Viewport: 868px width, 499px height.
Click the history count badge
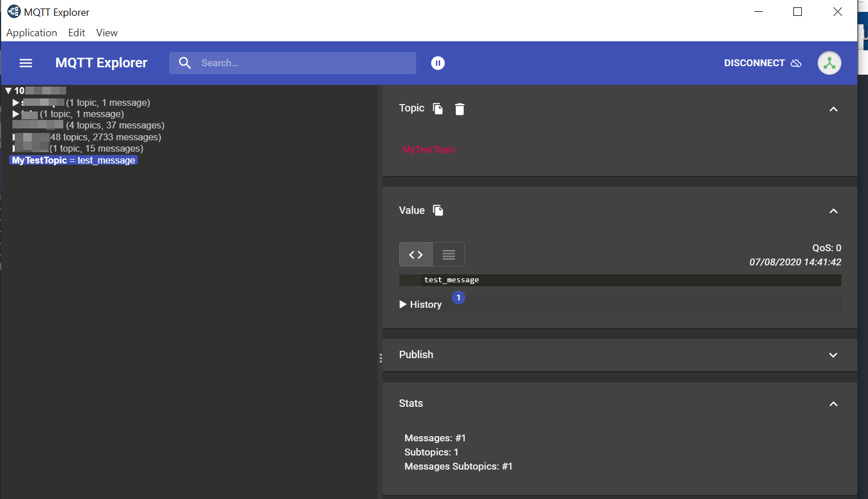pos(459,298)
